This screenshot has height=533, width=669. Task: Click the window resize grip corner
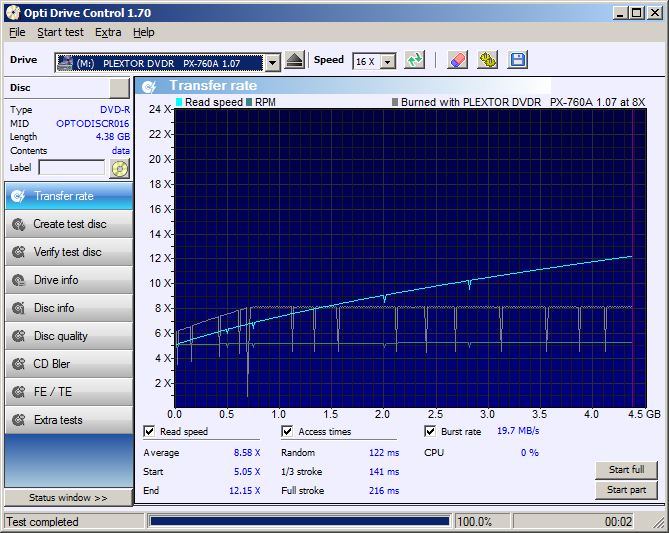point(658,523)
